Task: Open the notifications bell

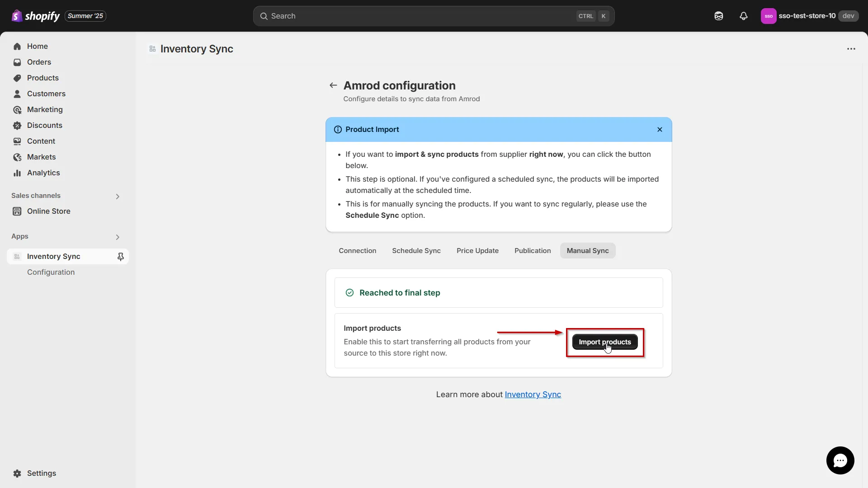Action: tap(744, 16)
